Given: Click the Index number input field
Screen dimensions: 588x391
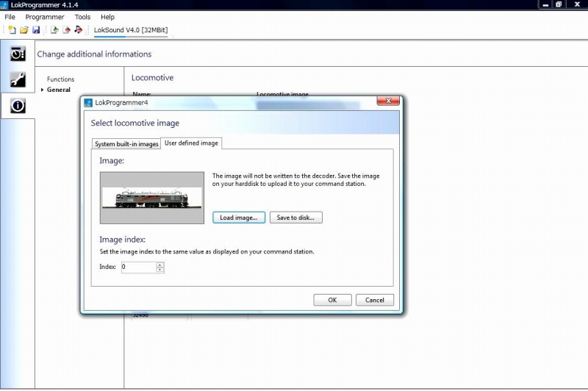Looking at the screenshot, I should (138, 267).
